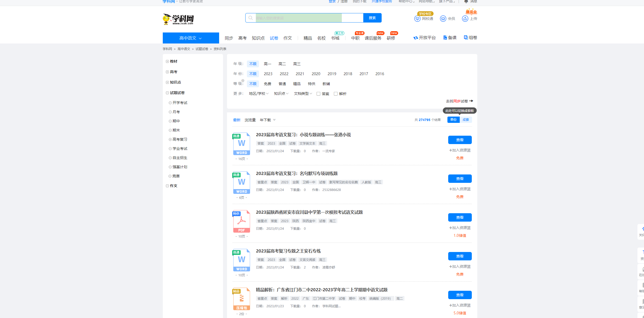Open title 2023届高考复习专题之王安石专练
This screenshot has height=318, width=644.
click(288, 251)
